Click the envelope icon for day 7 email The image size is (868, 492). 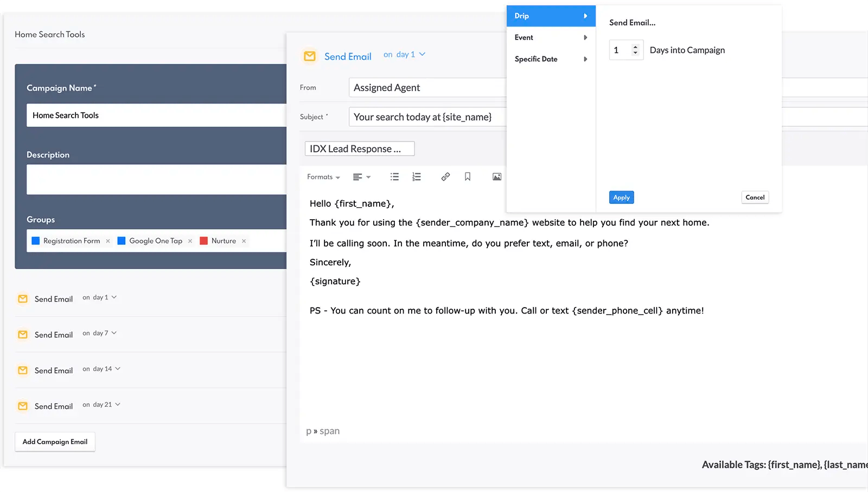[x=23, y=335]
